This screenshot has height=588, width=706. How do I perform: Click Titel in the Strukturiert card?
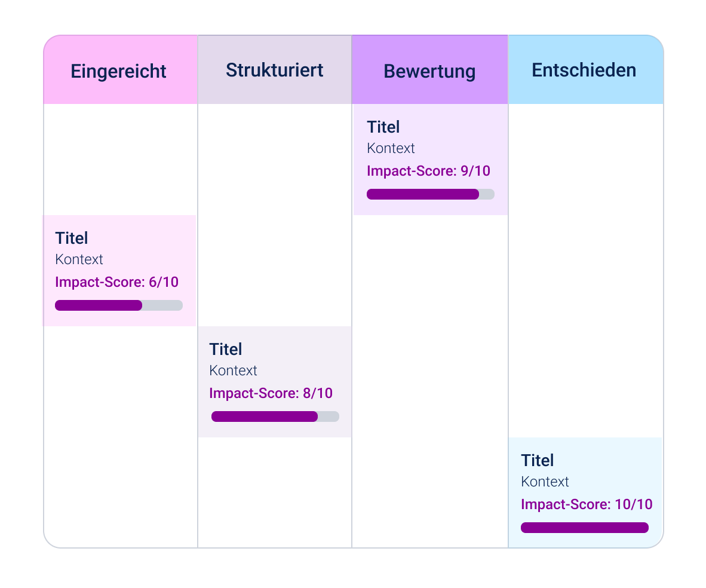click(226, 350)
